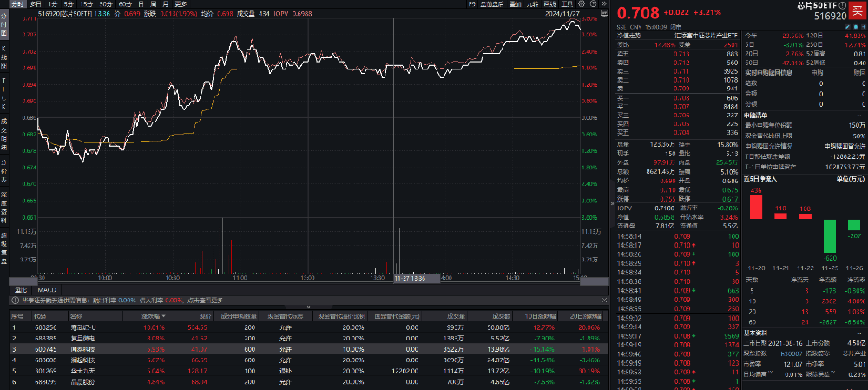Select stock code 688099 row
Viewport: 868px width, 390px height.
(309, 381)
